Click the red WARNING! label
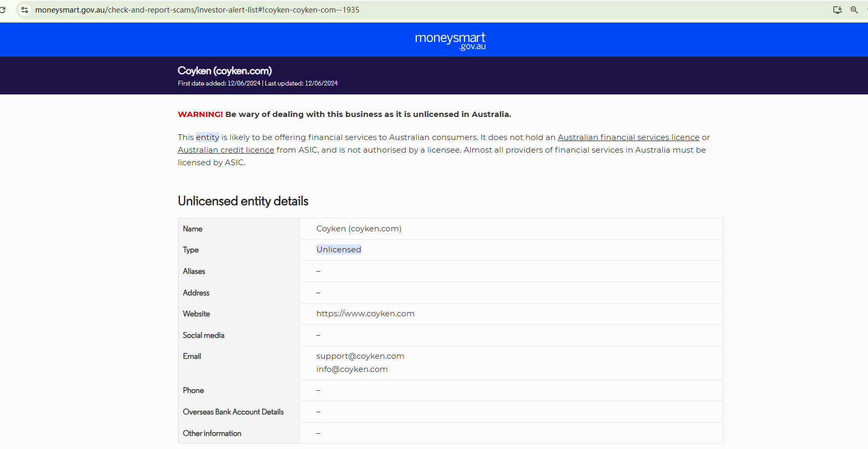The image size is (868, 449). (x=200, y=114)
